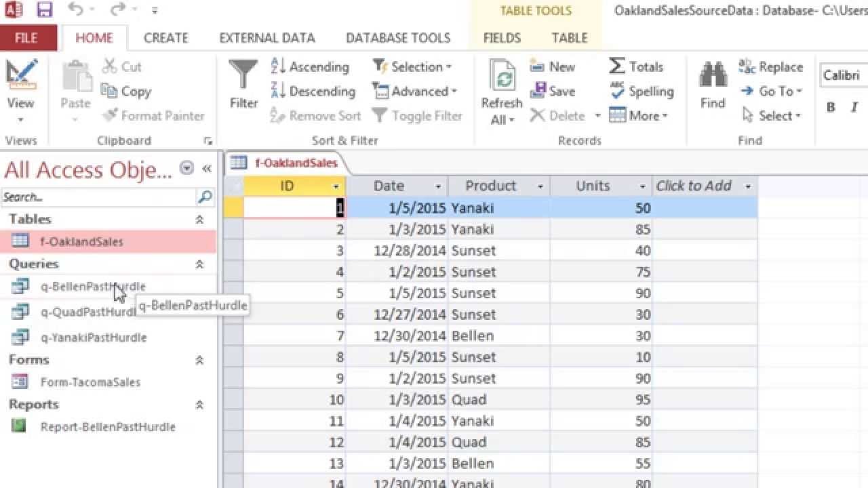Select the Format Painter tool
The width and height of the screenshot is (868, 488).
point(153,116)
